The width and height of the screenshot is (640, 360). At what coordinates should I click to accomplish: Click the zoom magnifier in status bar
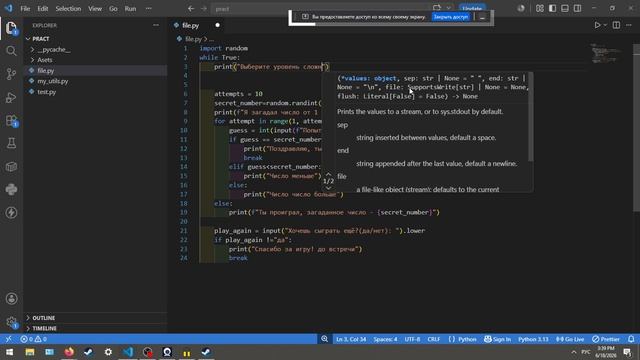click(x=324, y=339)
